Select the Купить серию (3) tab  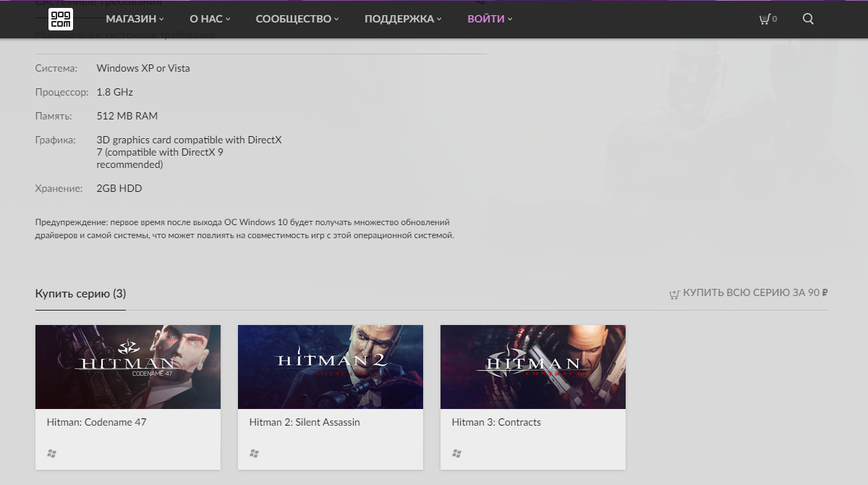coord(80,293)
